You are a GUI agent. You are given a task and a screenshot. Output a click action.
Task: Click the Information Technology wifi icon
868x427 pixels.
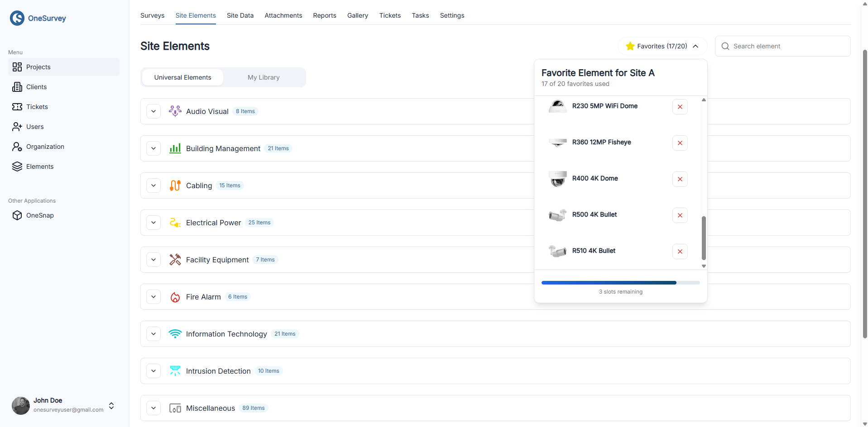tap(175, 334)
